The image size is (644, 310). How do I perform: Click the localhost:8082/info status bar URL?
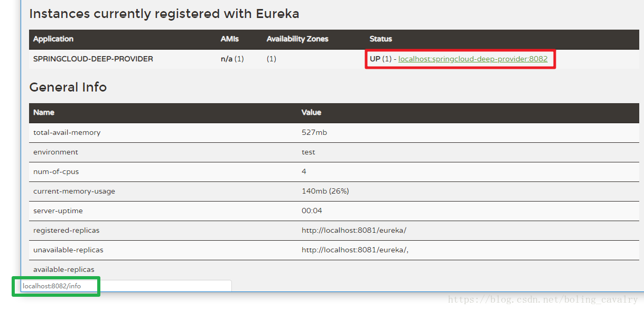52,286
